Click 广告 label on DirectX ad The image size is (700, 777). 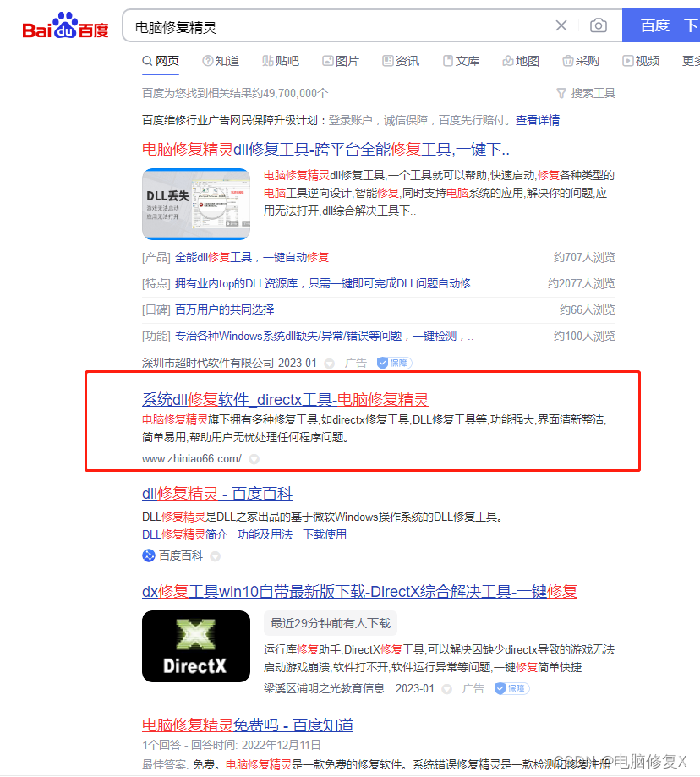[473, 689]
